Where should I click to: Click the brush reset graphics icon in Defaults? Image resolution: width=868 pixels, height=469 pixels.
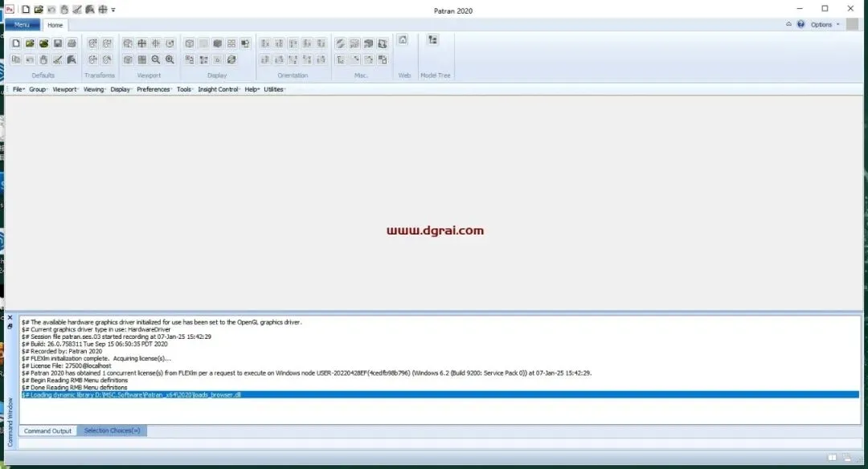pyautogui.click(x=58, y=59)
